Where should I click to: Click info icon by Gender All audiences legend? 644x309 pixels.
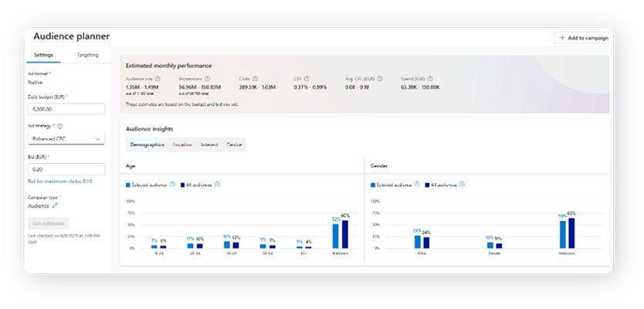tap(463, 185)
